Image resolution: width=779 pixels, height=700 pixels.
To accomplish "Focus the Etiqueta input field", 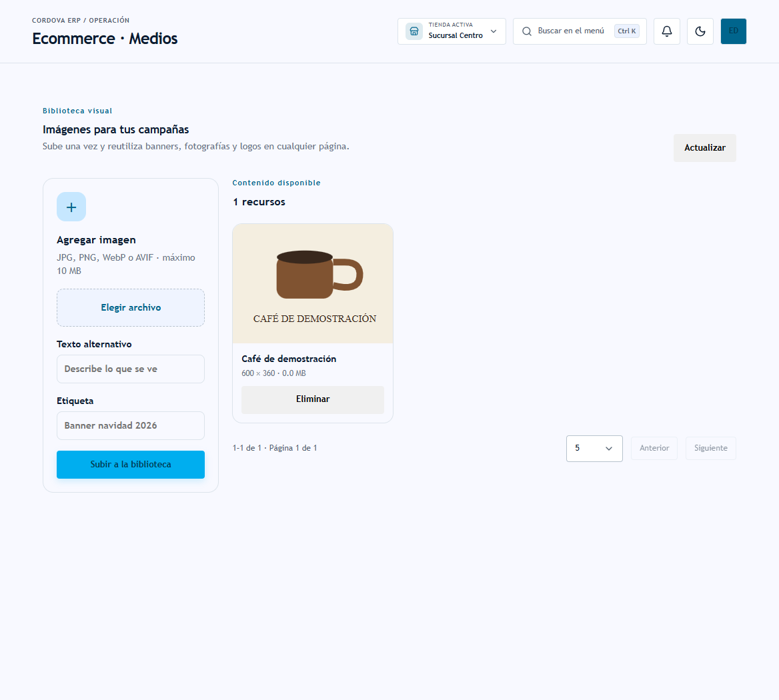I will (131, 425).
